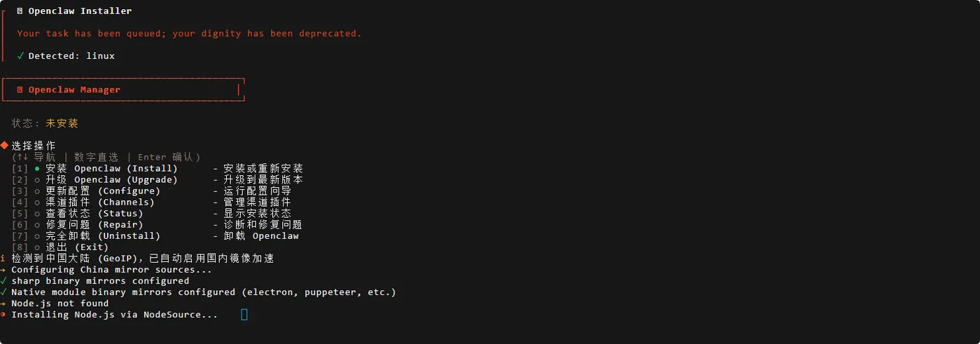Click the Openclaw Installer header icon
980x344 pixels.
coord(20,11)
